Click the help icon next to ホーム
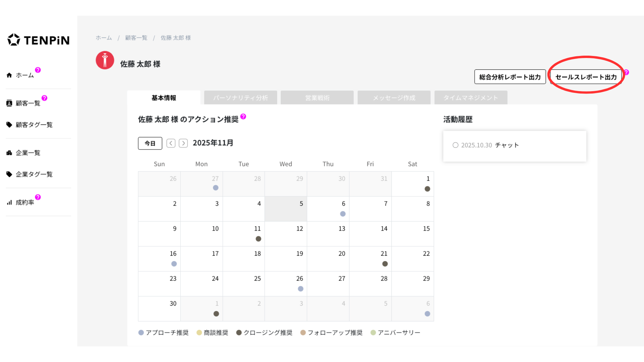The width and height of the screenshot is (644, 362). (38, 70)
